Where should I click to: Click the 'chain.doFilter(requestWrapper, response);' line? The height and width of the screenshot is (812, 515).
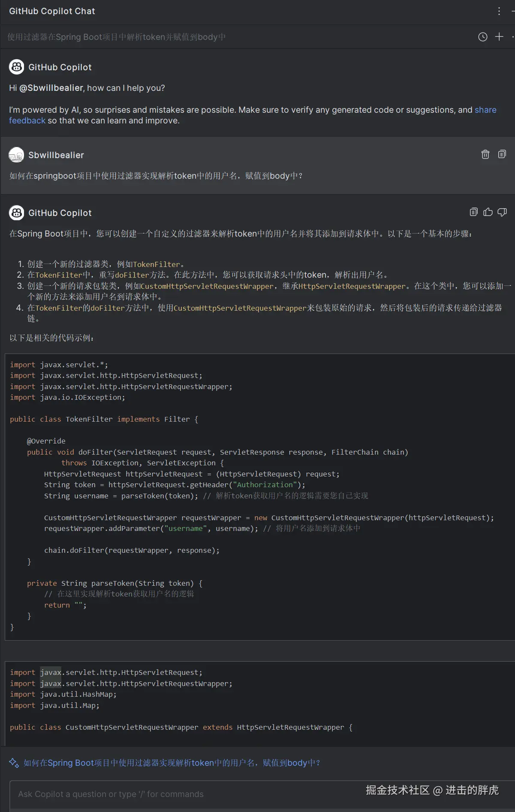tap(132, 550)
